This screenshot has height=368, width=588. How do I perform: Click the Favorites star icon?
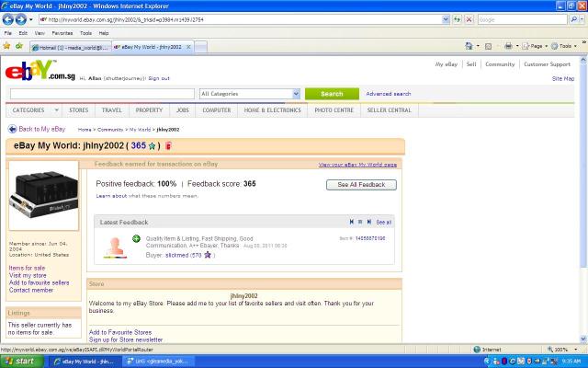[x=6, y=45]
